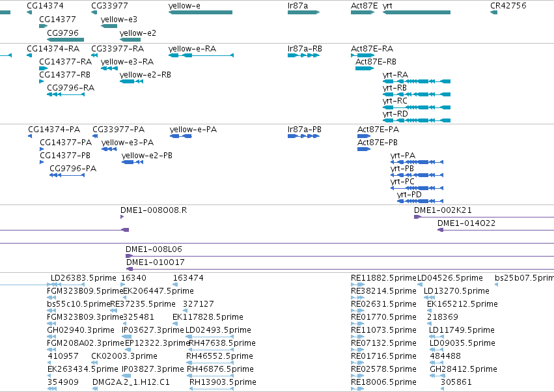Select the Act87E-PA protein label
Image resolution: width=554 pixels, height=392 pixels.
(x=378, y=130)
